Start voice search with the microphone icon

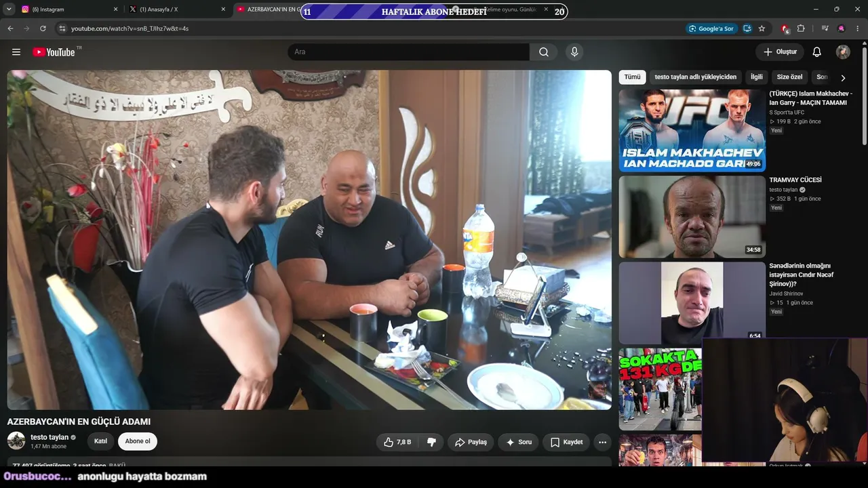574,52
